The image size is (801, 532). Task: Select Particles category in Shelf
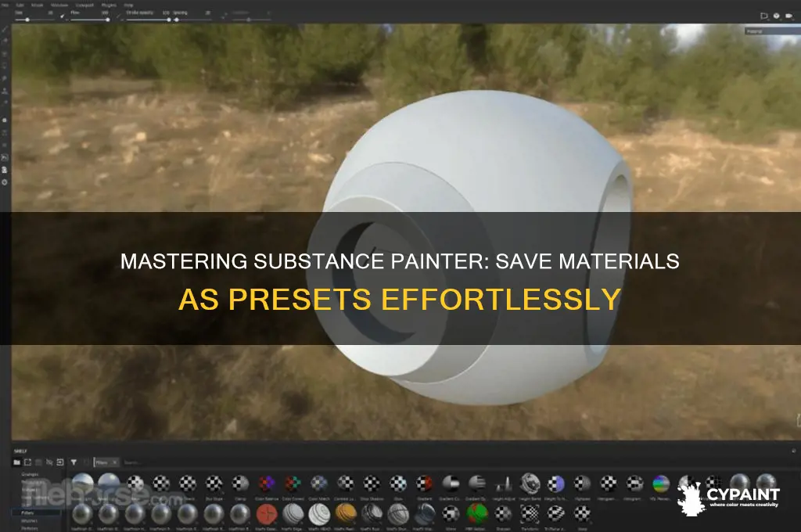30,528
